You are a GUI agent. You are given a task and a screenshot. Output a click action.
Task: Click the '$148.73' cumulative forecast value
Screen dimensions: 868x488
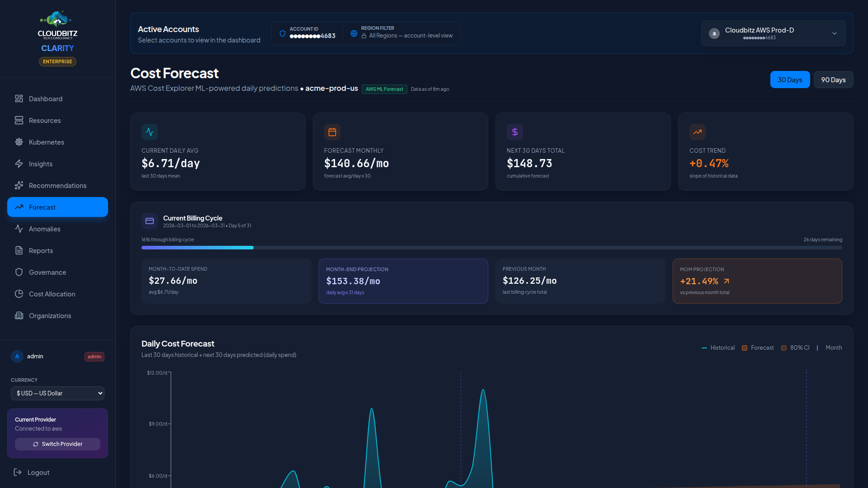point(529,163)
